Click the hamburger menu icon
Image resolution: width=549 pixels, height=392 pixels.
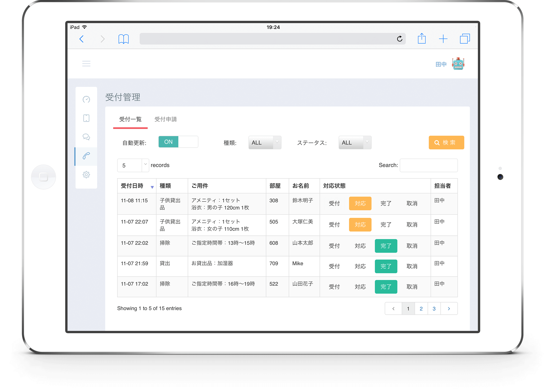point(86,64)
